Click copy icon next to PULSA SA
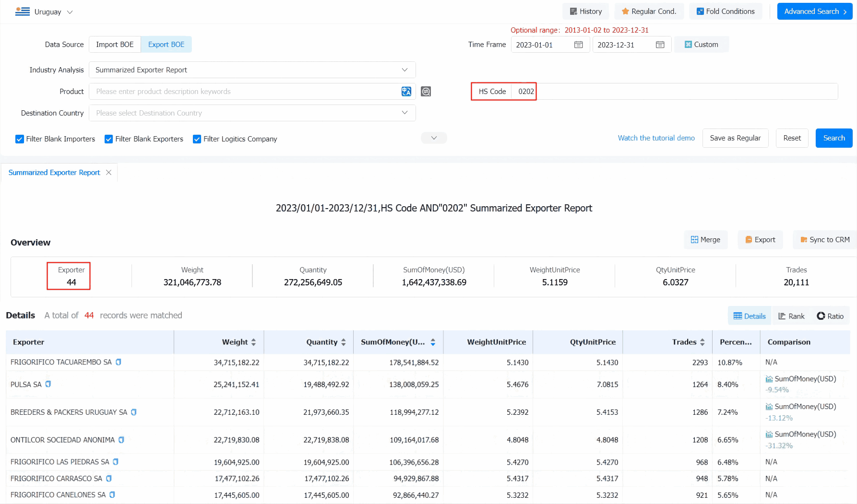Viewport: 857px width, 504px height. coord(48,384)
